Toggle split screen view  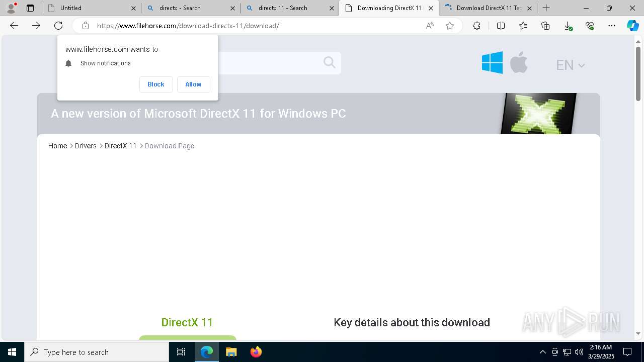coord(501,26)
